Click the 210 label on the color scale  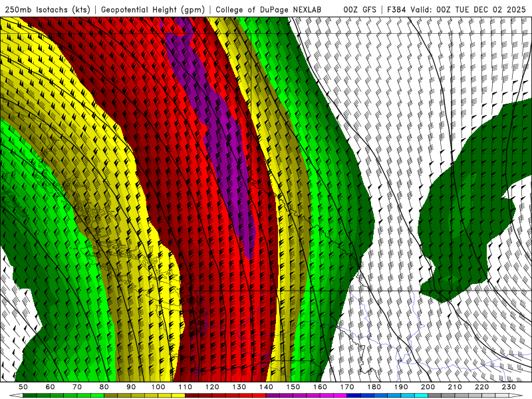455,387
